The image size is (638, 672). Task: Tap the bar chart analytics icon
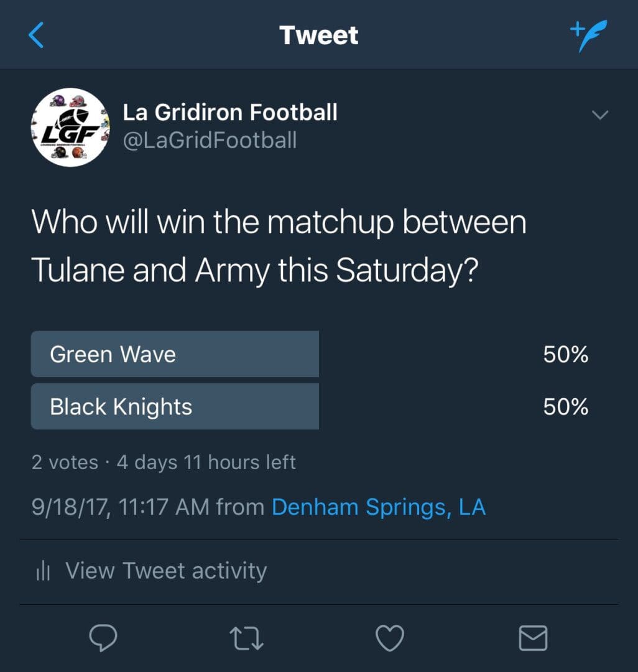pos(44,571)
